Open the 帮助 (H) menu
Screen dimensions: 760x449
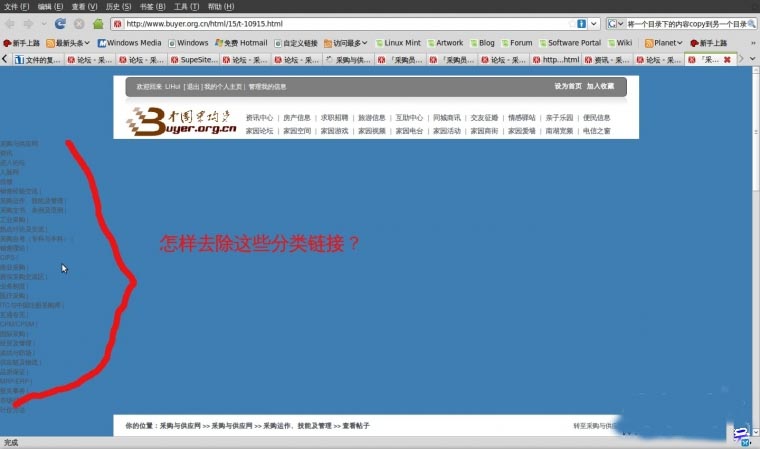click(221, 7)
